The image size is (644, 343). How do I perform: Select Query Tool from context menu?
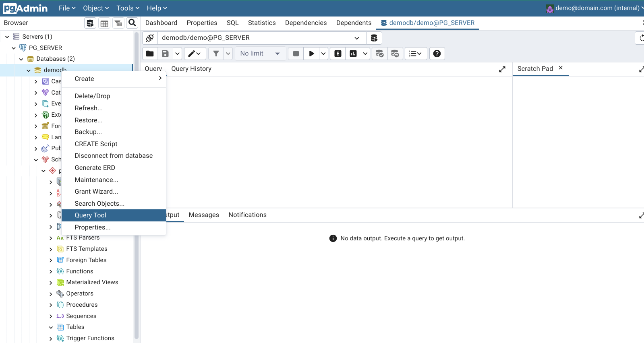(x=114, y=215)
